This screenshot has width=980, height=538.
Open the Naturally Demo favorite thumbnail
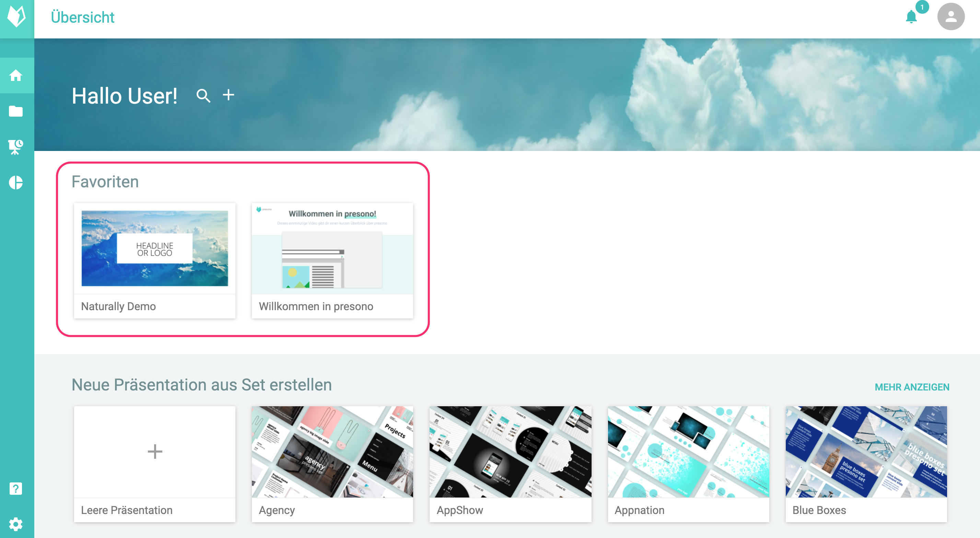click(154, 249)
